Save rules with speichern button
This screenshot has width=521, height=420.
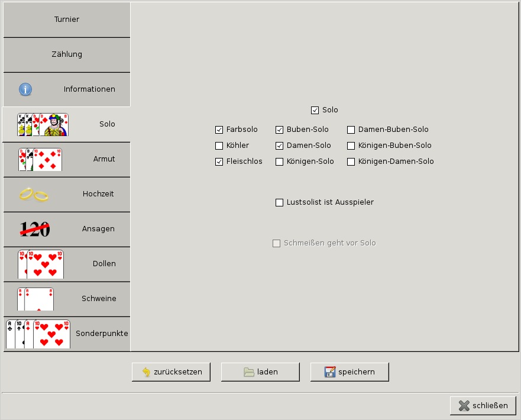(x=350, y=372)
